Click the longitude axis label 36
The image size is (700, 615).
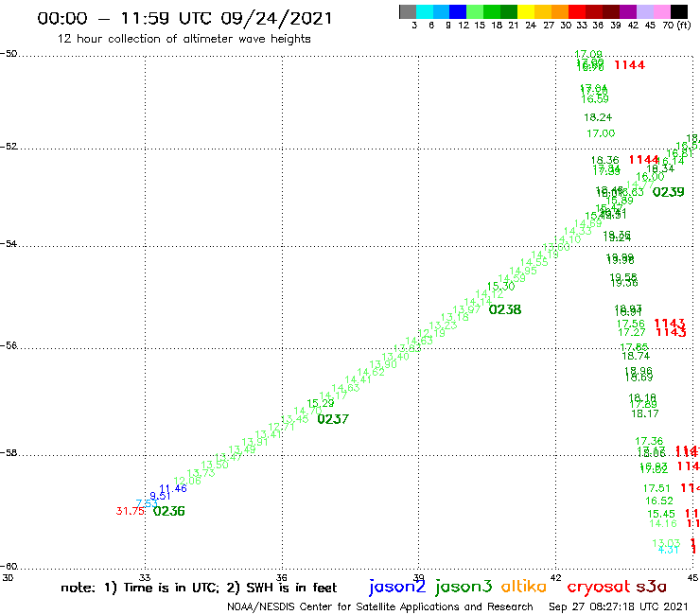click(x=282, y=577)
